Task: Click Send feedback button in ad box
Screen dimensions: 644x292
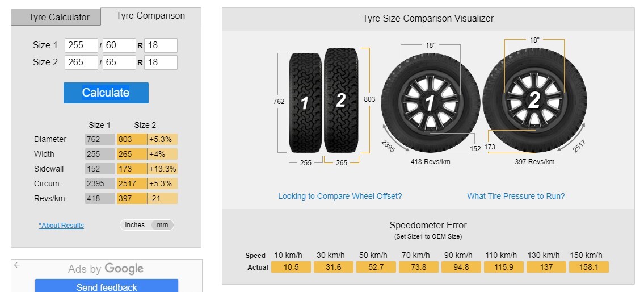Action: (107, 286)
